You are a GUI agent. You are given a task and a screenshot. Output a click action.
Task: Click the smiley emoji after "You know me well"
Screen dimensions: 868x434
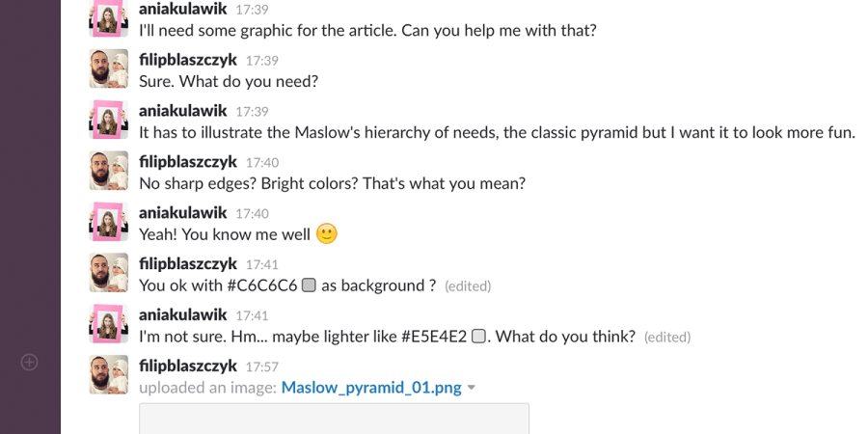[x=327, y=234]
